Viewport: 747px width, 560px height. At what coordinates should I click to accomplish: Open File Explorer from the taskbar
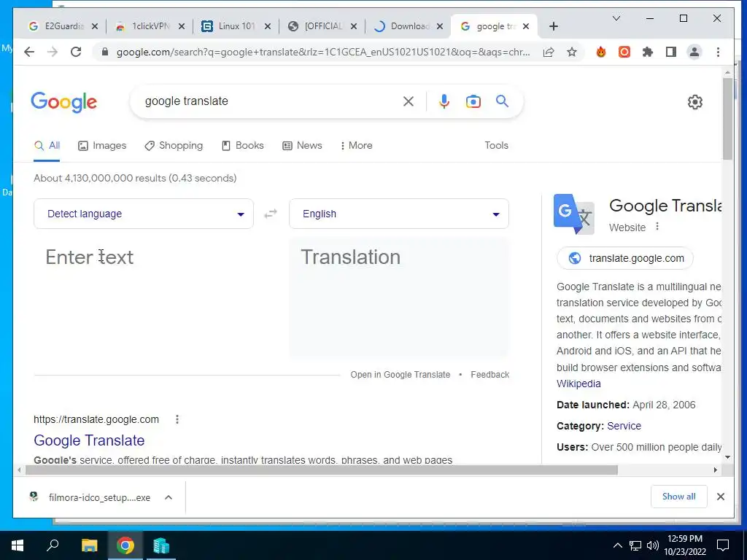(89, 545)
